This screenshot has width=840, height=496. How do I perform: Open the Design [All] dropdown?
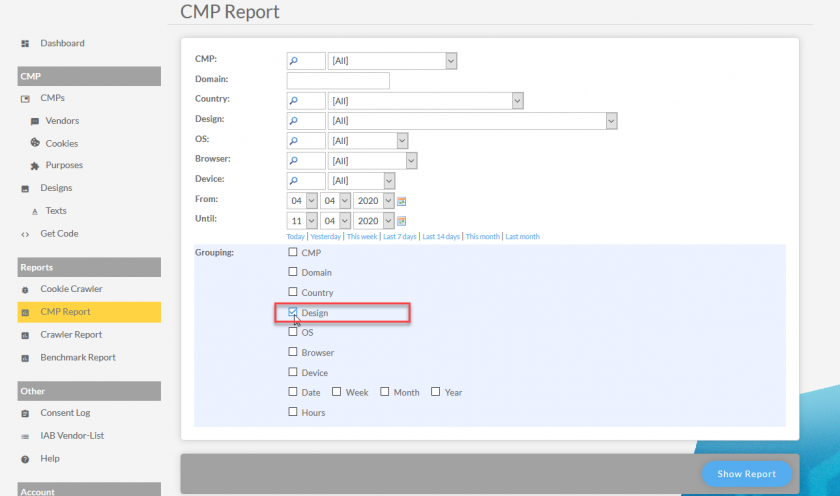coord(472,121)
